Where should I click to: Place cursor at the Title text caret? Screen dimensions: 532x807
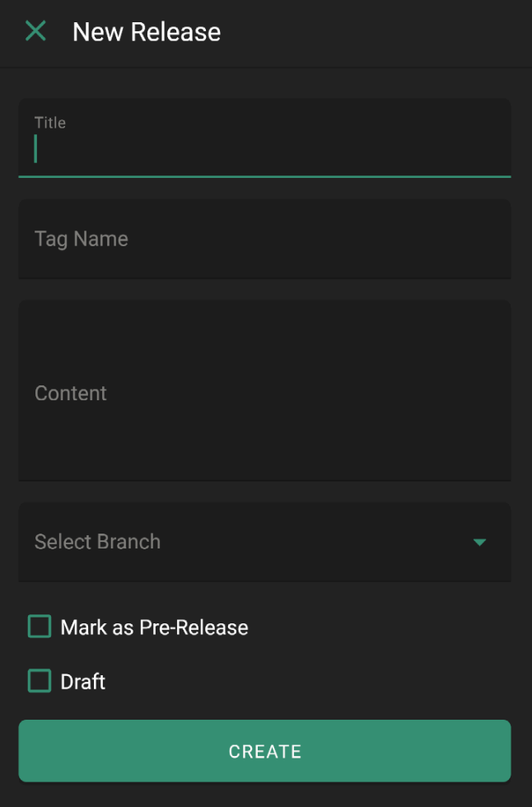35,149
